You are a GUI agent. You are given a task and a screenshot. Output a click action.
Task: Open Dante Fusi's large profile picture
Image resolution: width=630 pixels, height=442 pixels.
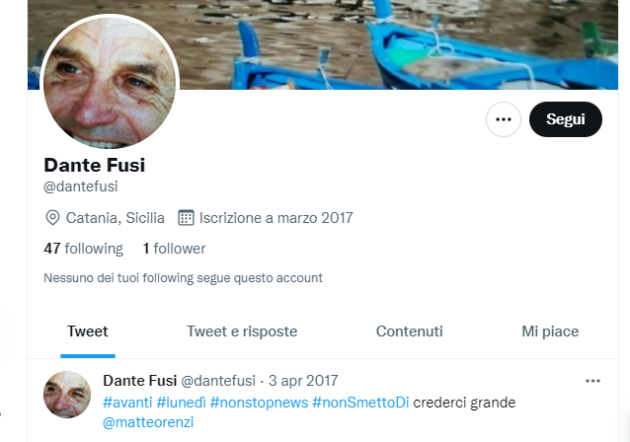pyautogui.click(x=109, y=83)
